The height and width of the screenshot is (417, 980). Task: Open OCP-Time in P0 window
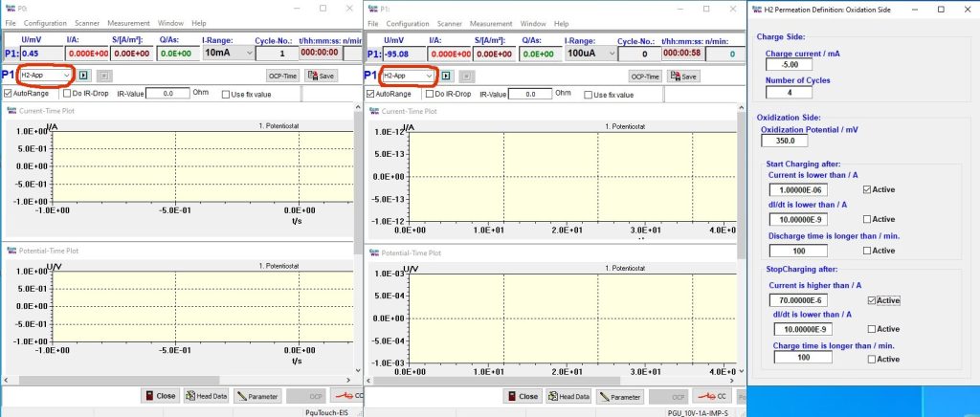click(x=282, y=76)
